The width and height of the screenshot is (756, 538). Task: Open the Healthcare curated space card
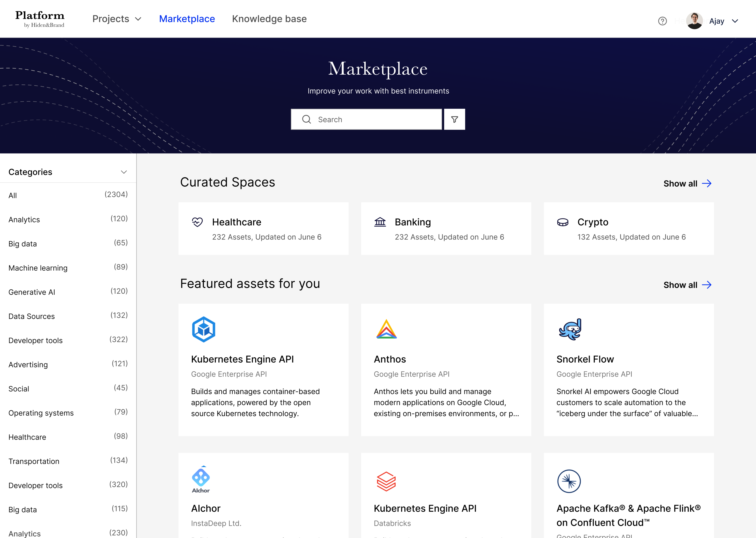(264, 229)
